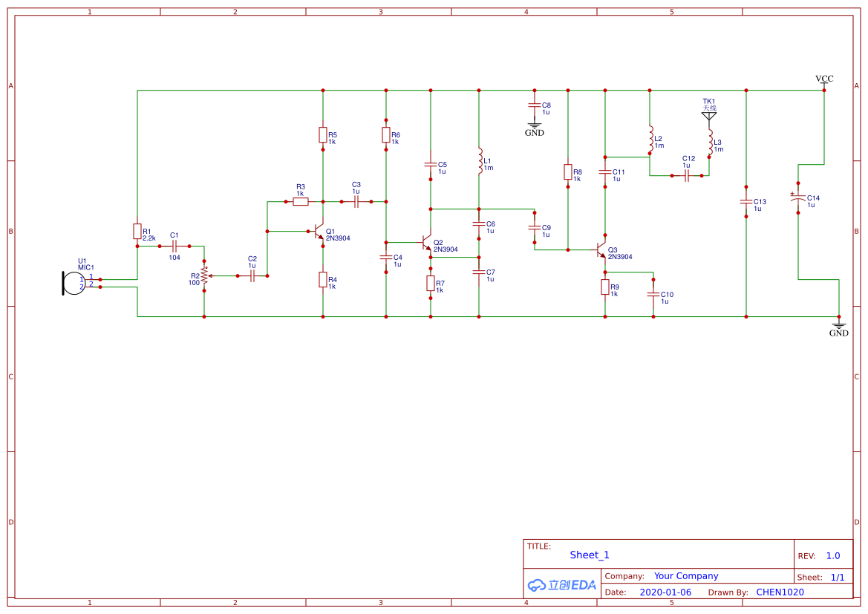Select transistor Q2 2N3904
The width and height of the screenshot is (868, 614).
coord(425,243)
